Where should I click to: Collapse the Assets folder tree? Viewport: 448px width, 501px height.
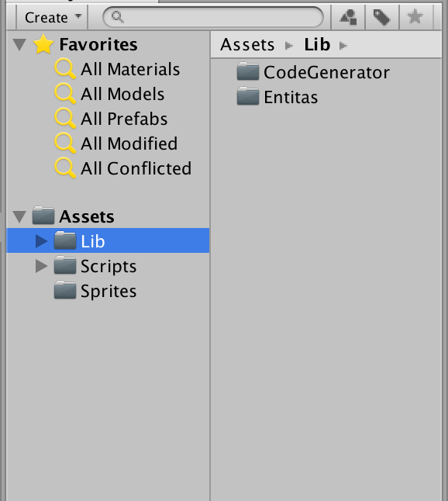(x=19, y=216)
